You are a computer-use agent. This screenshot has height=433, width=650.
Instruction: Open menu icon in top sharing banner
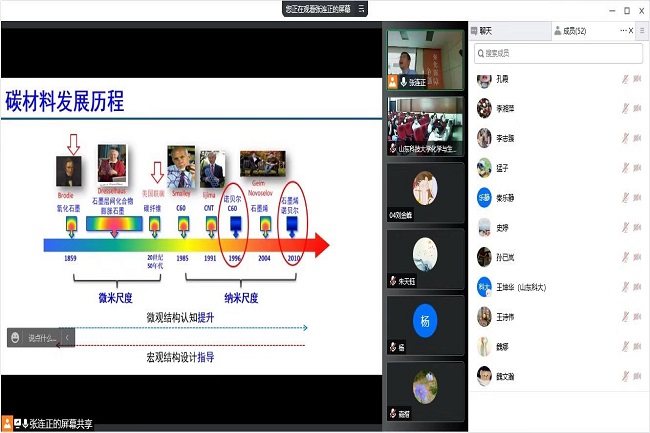[x=362, y=8]
